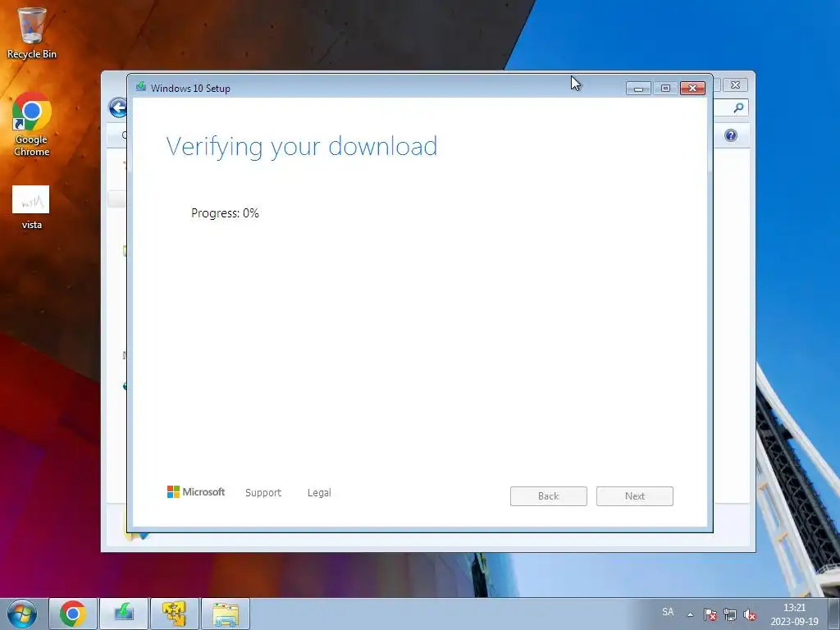Open the help icon in Explorer window
The height and width of the screenshot is (630, 840).
tap(731, 135)
